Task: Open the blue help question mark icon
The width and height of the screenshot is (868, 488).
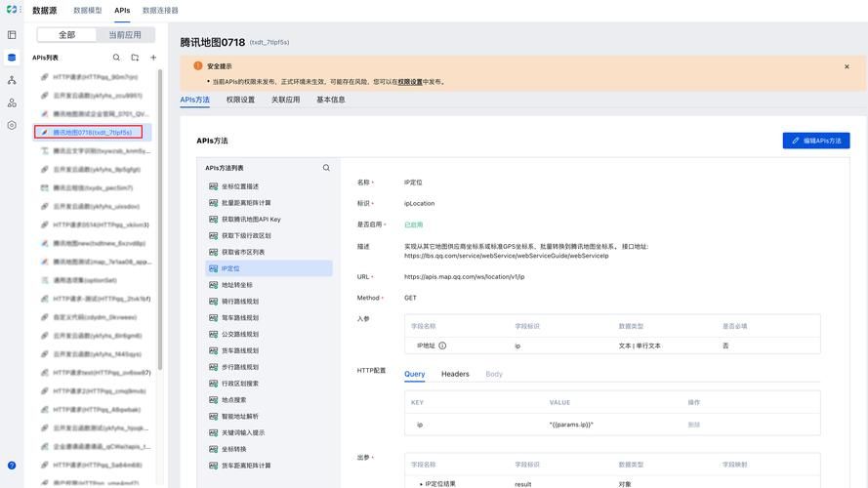Action: click(12, 466)
